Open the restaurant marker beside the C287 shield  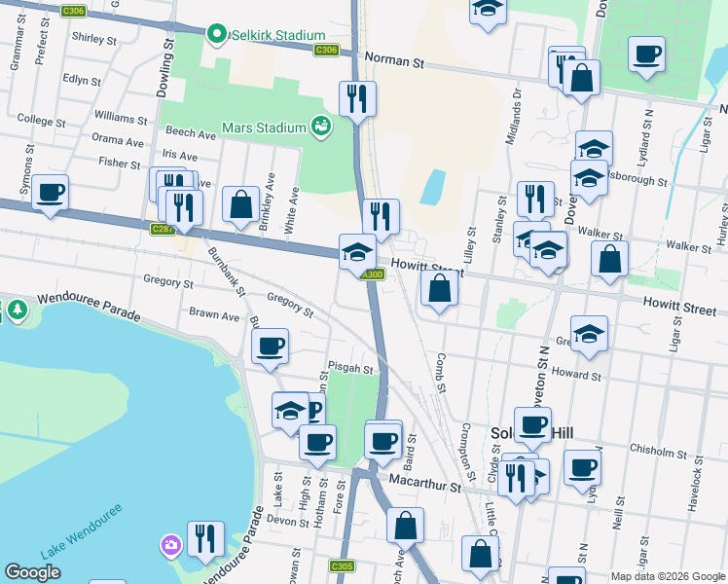click(x=184, y=211)
